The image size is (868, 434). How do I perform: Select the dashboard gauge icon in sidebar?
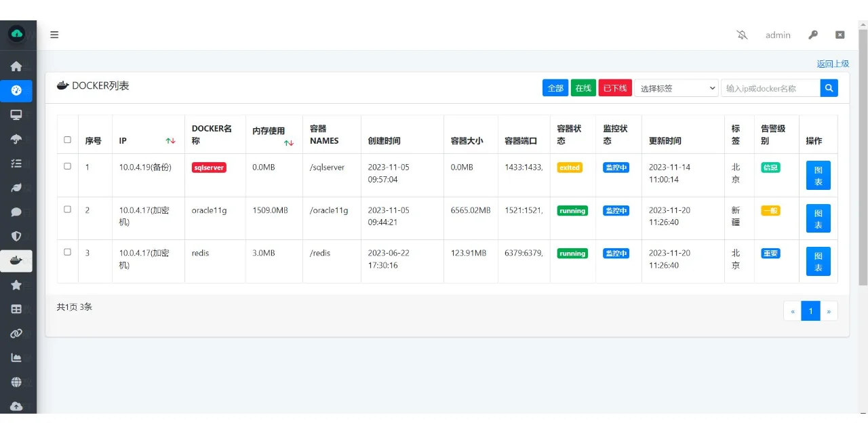18,90
